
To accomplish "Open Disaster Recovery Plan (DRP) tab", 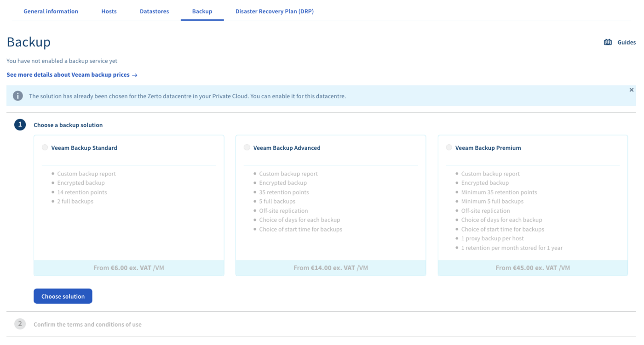I will tap(274, 11).
